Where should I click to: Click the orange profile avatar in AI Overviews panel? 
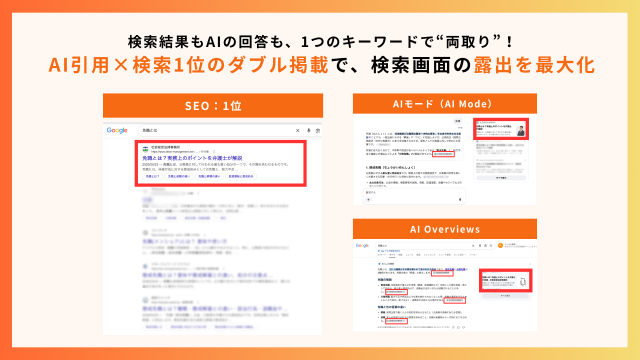click(500, 245)
